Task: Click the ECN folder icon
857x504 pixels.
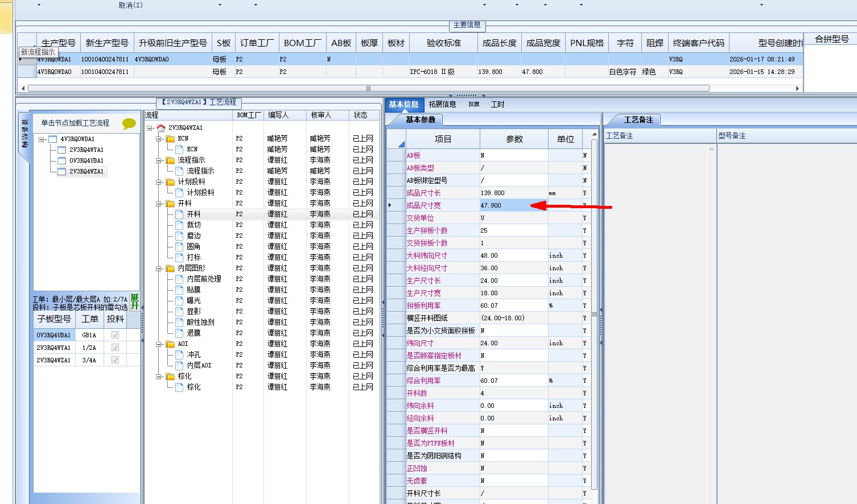Action: pos(170,139)
